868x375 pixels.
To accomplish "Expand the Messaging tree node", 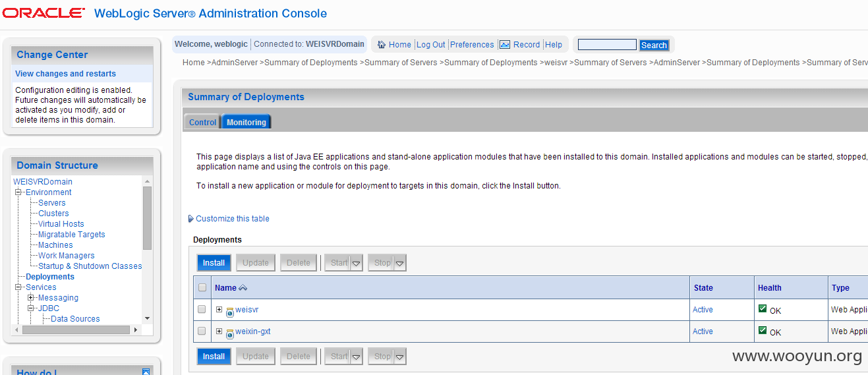I will tap(31, 298).
